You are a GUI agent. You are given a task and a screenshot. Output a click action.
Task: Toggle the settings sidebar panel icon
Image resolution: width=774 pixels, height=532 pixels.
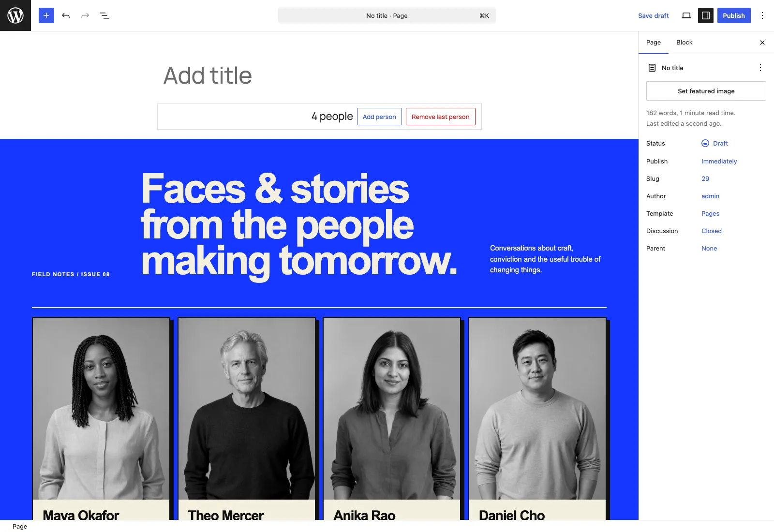pyautogui.click(x=706, y=15)
